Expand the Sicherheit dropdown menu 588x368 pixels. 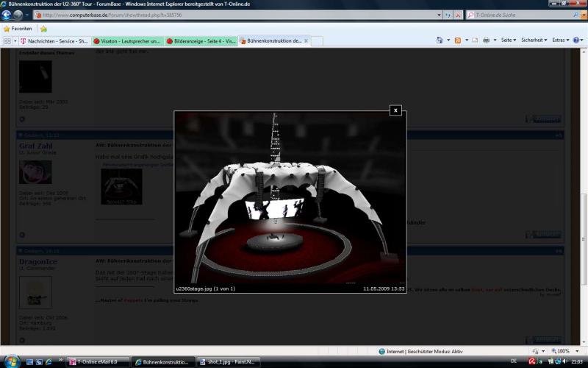(x=534, y=40)
